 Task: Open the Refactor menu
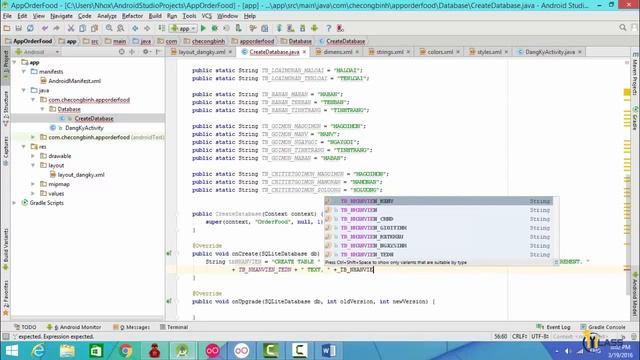[132, 16]
